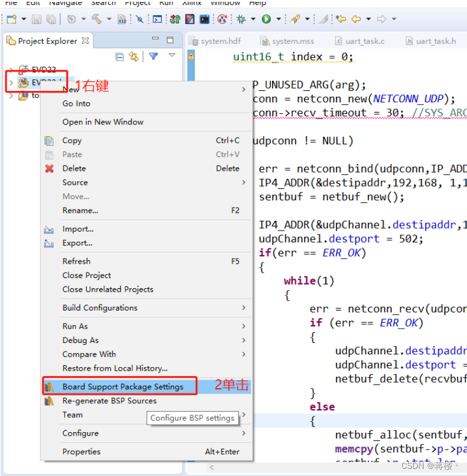Click Collapse All in Project Explorer
Screen dimensions: 467x476
coord(120,57)
